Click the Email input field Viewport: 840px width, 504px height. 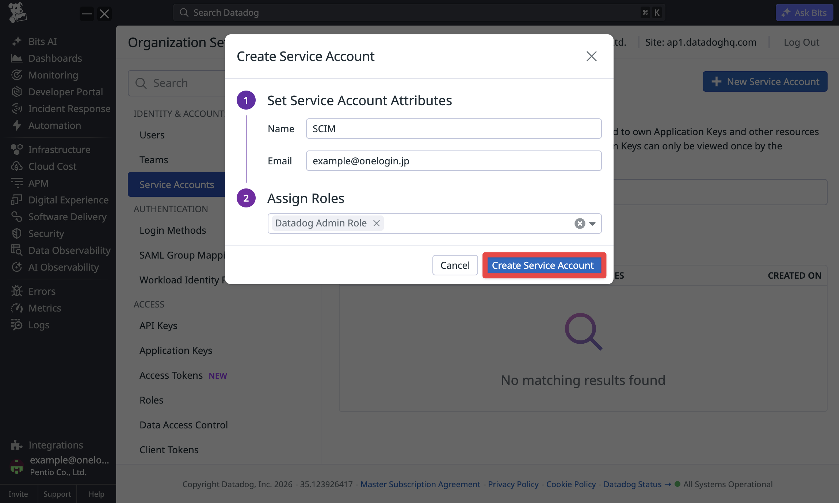(454, 161)
